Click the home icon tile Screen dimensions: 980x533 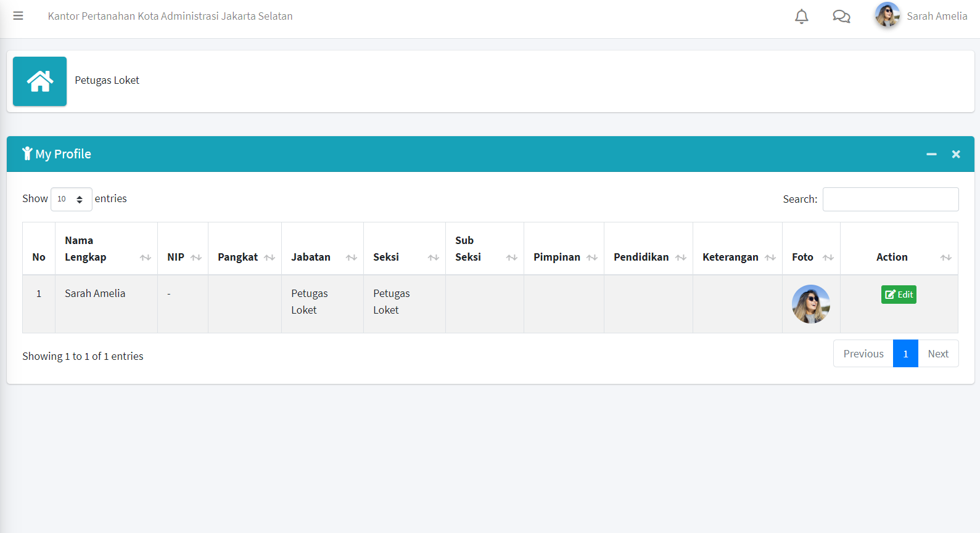(39, 81)
